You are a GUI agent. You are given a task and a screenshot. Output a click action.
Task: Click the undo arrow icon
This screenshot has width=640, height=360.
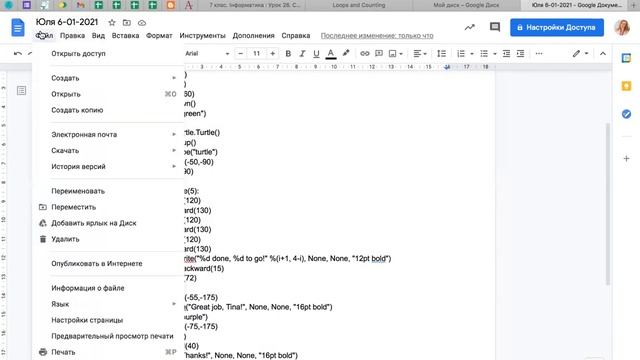[18, 53]
